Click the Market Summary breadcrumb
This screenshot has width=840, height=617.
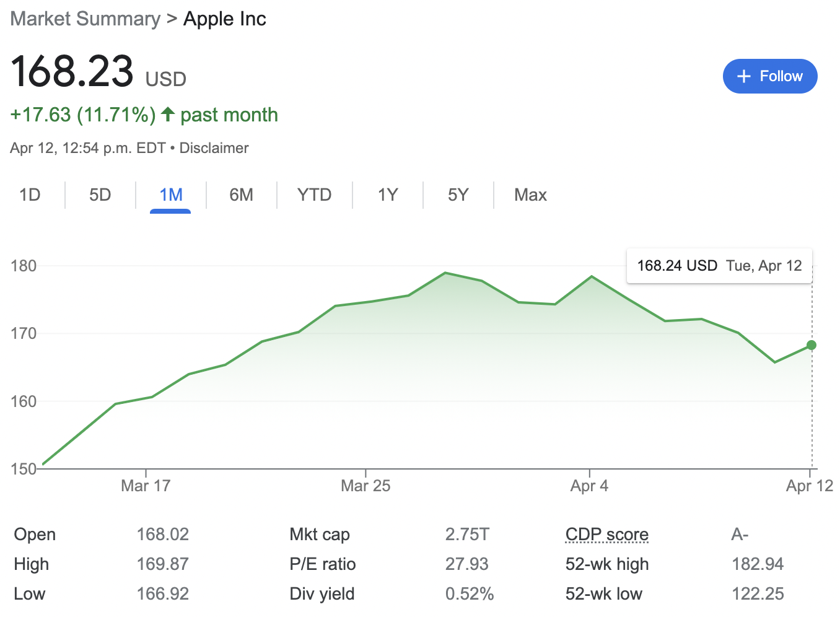(x=85, y=19)
